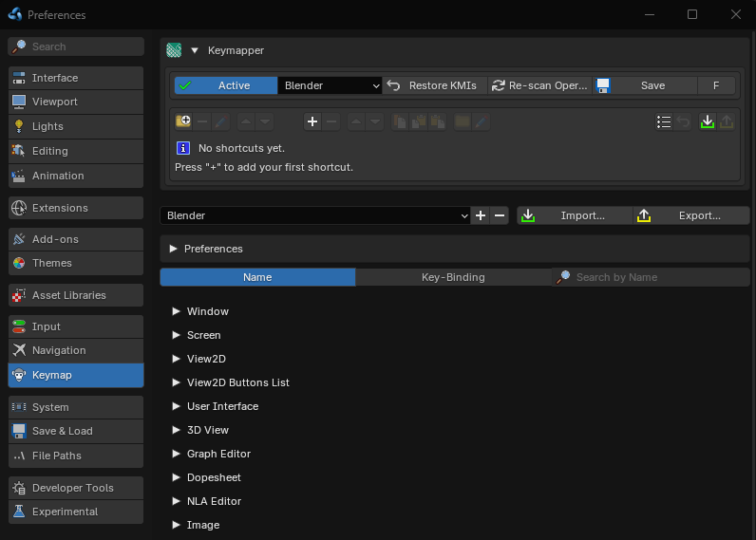Open the Editing preferences tab

(76, 151)
